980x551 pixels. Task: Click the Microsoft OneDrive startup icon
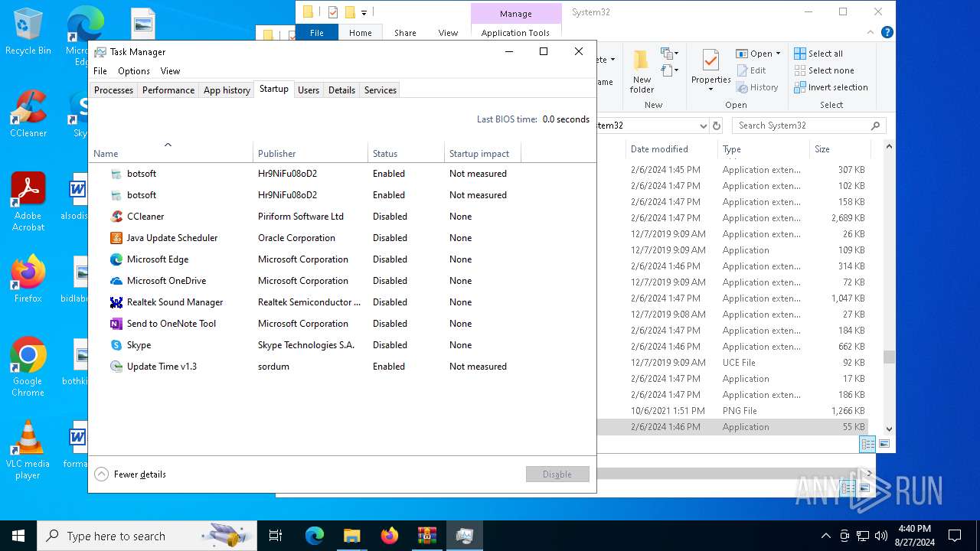tap(116, 281)
